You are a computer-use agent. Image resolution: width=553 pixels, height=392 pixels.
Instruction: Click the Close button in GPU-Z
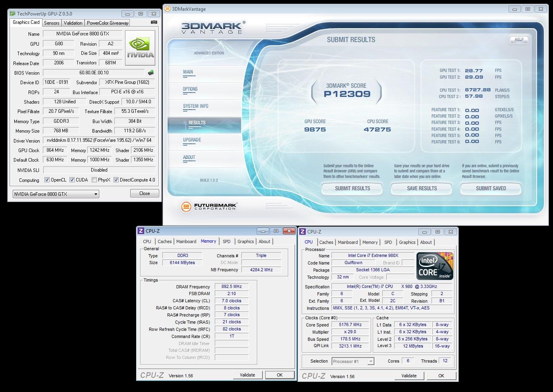pos(145,193)
